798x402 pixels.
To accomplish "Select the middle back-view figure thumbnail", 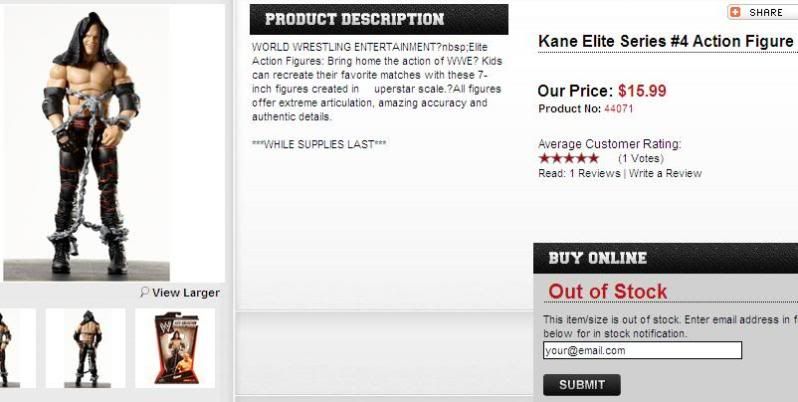I will tap(86, 348).
